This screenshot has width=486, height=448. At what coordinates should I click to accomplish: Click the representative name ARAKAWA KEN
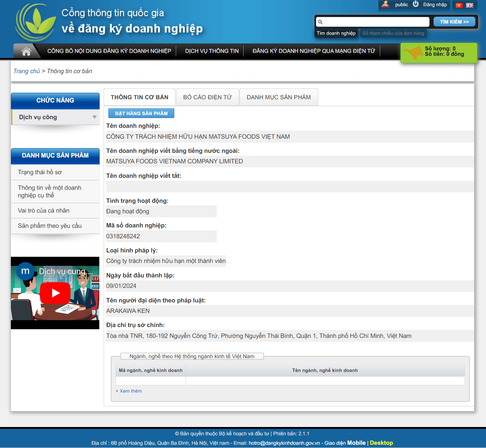click(128, 311)
